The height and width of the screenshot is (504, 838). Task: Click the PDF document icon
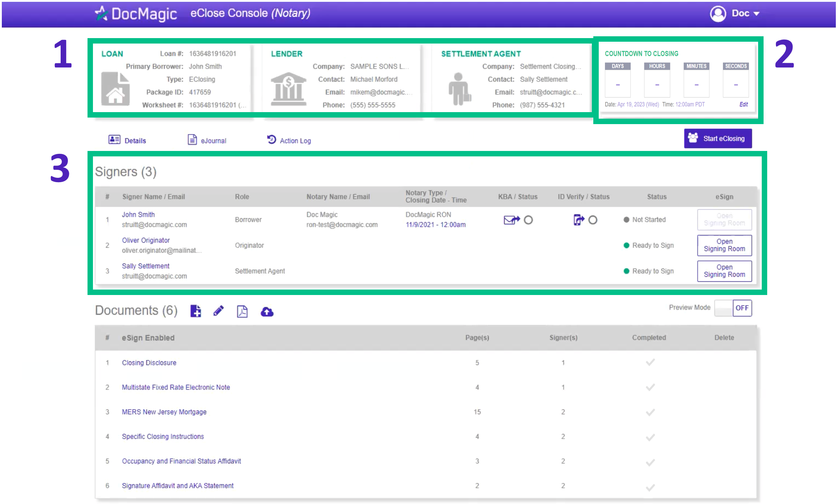[242, 311]
